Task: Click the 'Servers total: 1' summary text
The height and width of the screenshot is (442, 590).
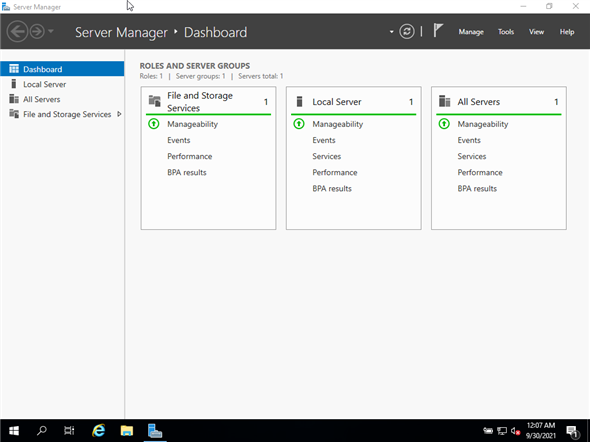Action: [260, 76]
